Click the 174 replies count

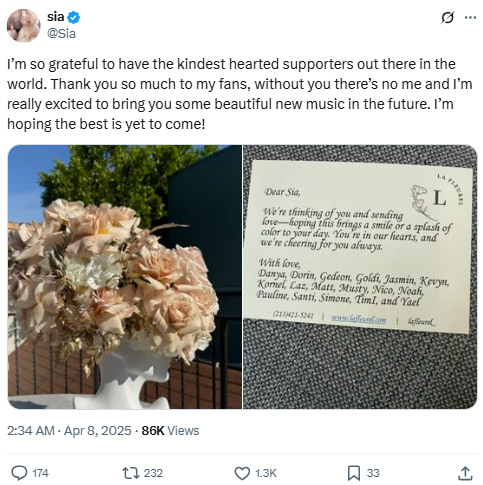point(40,473)
